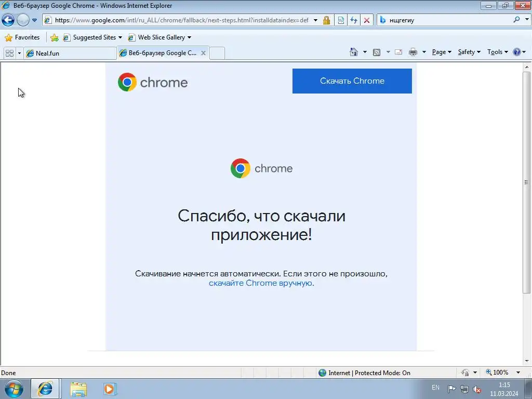Click the Скачать Chrome blue button

pyautogui.click(x=352, y=81)
